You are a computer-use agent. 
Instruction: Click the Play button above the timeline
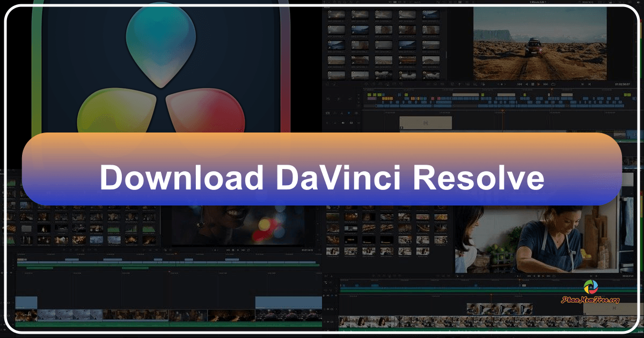coord(538,84)
